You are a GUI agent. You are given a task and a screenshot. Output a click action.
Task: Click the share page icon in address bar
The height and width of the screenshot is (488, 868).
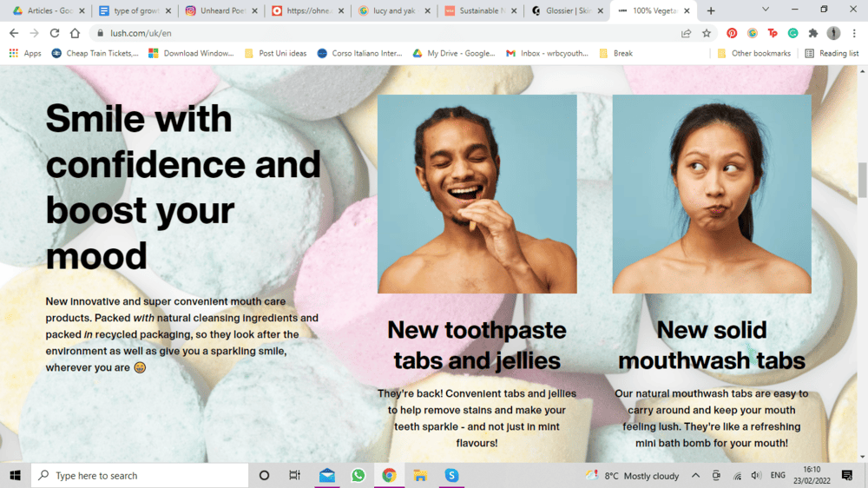click(686, 33)
